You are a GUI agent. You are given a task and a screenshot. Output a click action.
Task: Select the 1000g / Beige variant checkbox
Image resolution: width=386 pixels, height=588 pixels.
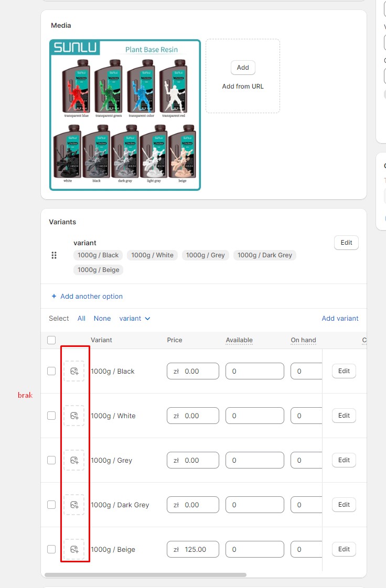(51, 549)
